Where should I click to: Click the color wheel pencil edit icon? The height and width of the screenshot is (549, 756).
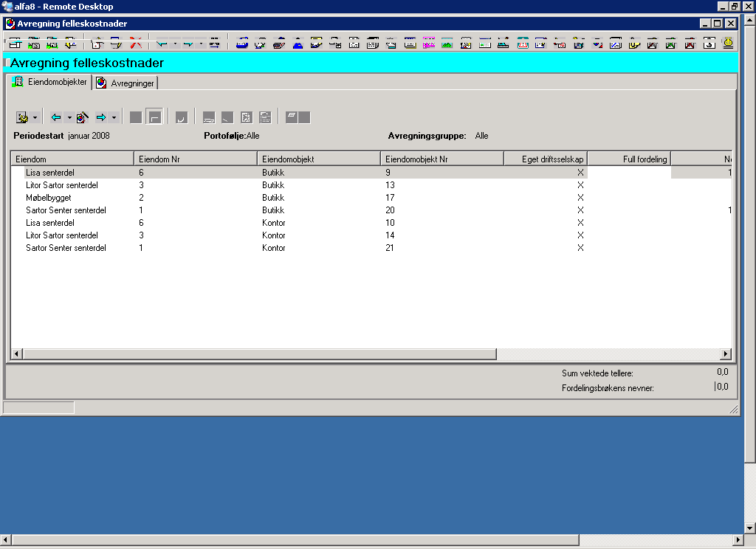[82, 117]
